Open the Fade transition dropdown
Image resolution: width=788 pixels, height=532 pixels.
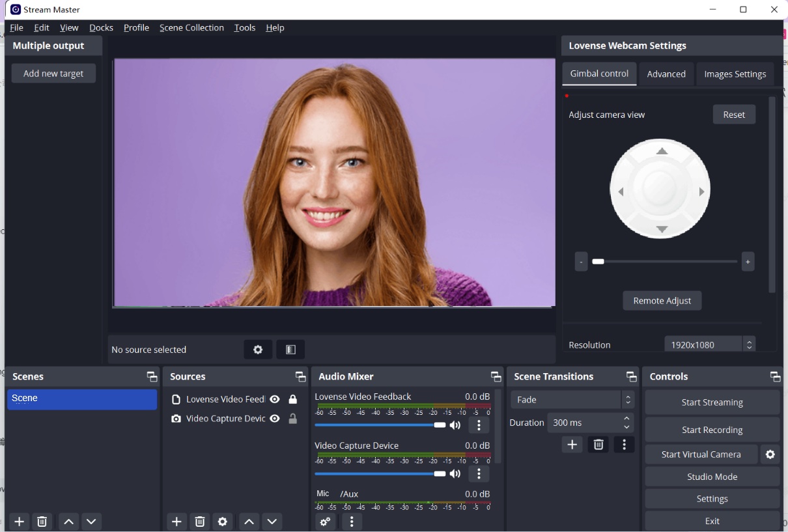[572, 400]
